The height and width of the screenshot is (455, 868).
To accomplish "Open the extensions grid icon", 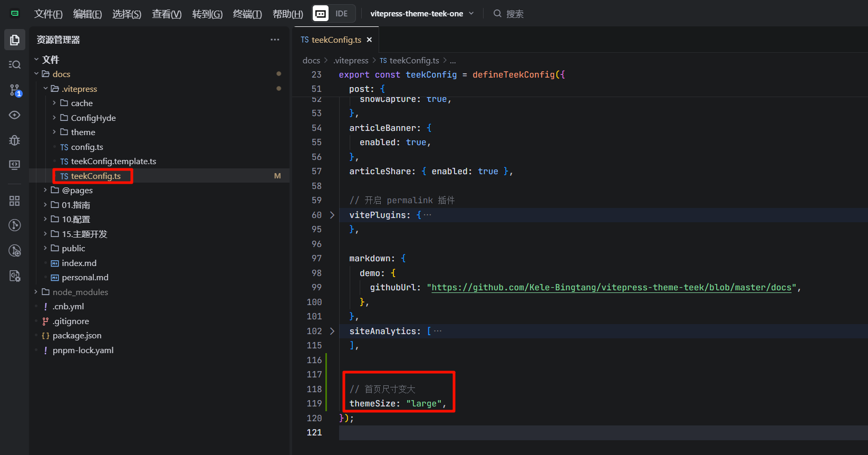I will tap(15, 201).
